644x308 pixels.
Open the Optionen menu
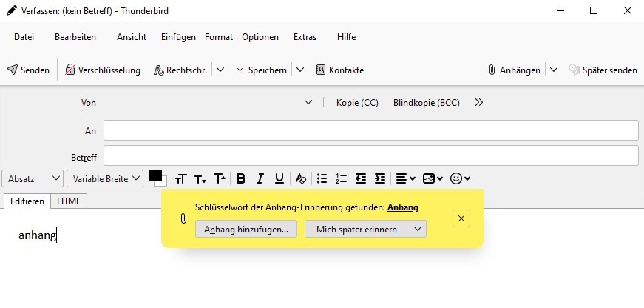(x=260, y=37)
